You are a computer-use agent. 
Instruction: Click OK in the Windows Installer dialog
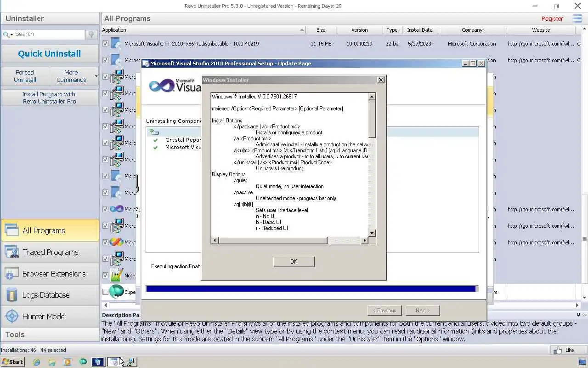tap(294, 262)
